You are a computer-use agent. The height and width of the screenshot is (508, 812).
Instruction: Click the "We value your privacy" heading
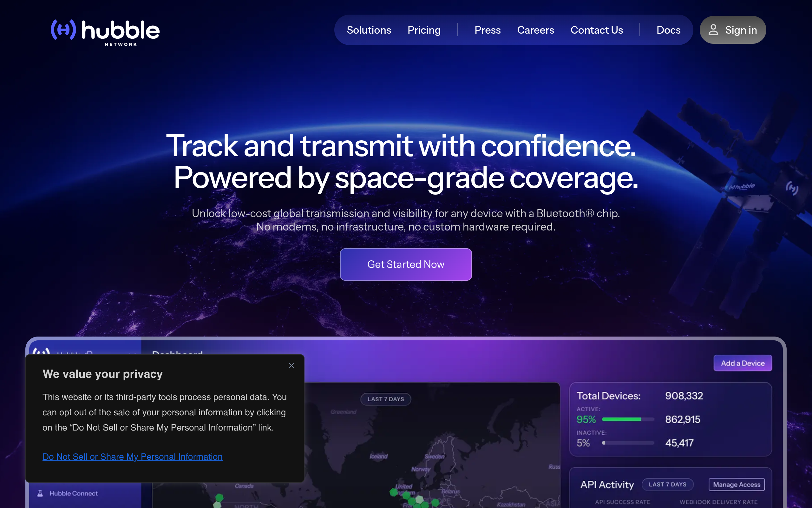[x=103, y=374]
